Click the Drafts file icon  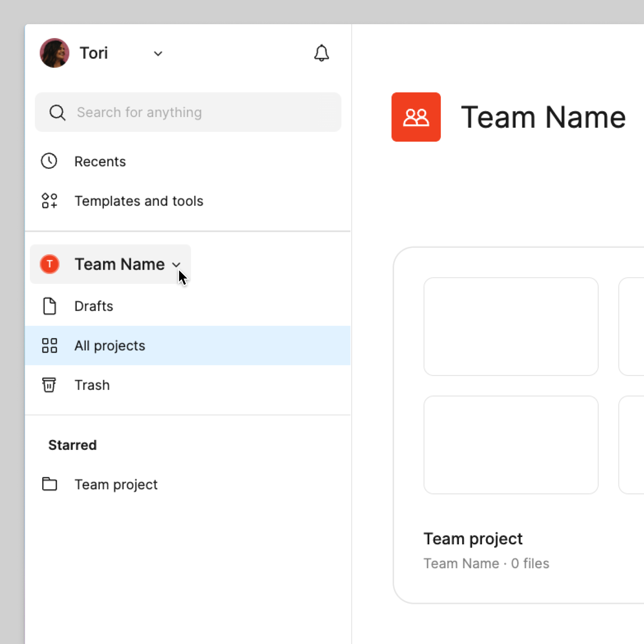pos(49,306)
